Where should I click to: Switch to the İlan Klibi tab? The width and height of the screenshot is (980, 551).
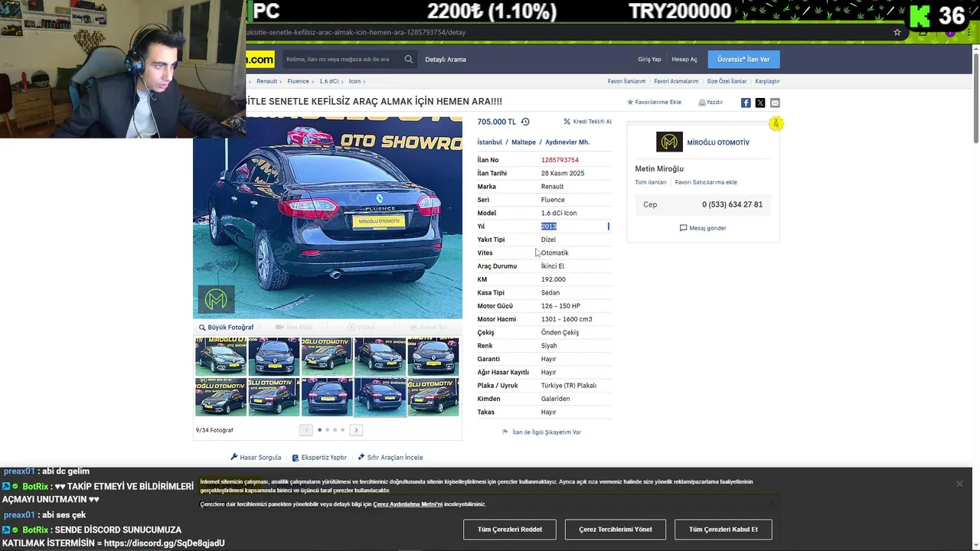coord(294,328)
